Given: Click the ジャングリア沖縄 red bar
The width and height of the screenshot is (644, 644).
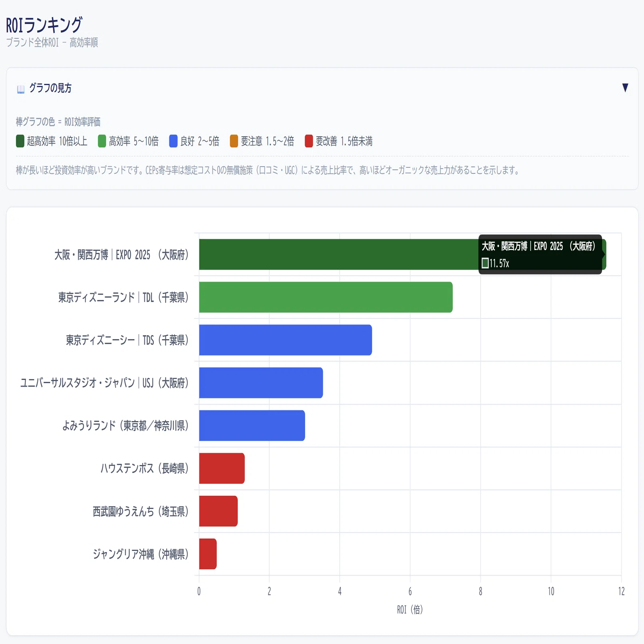Looking at the screenshot, I should 208,554.
